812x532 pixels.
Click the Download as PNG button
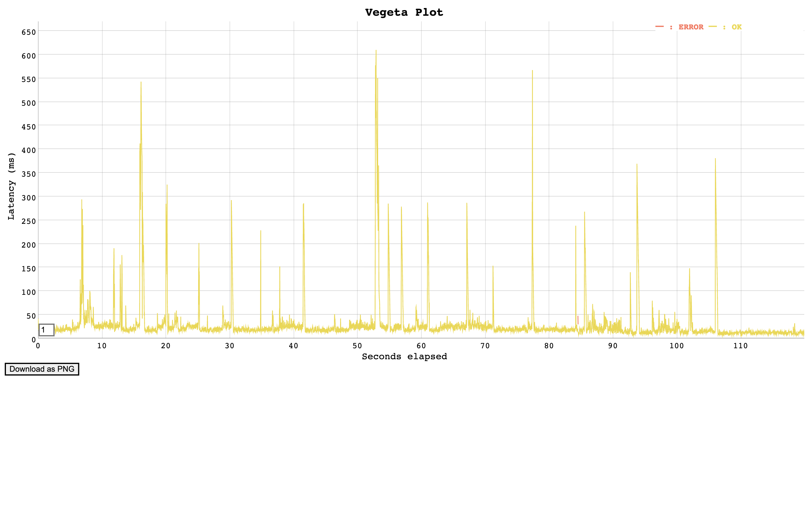42,369
